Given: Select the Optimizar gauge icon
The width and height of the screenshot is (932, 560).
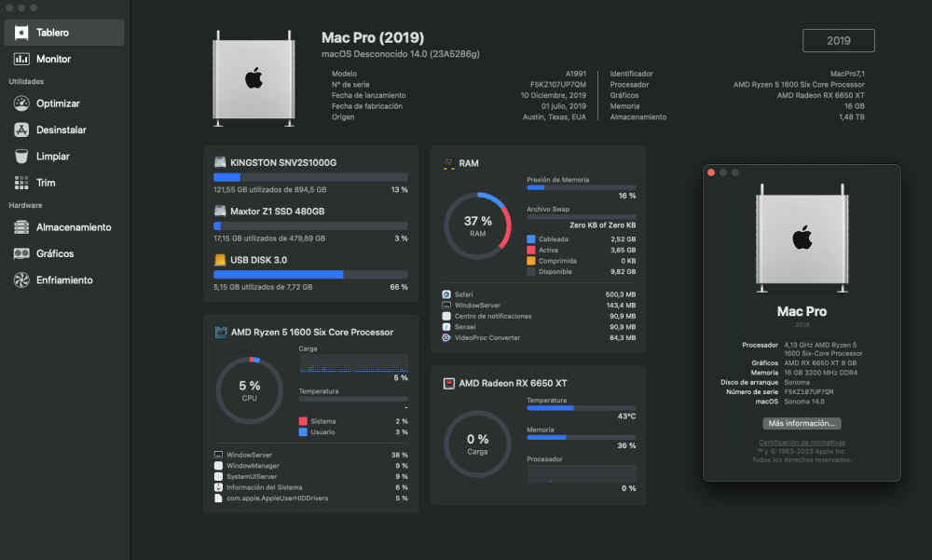Looking at the screenshot, I should pyautogui.click(x=21, y=103).
